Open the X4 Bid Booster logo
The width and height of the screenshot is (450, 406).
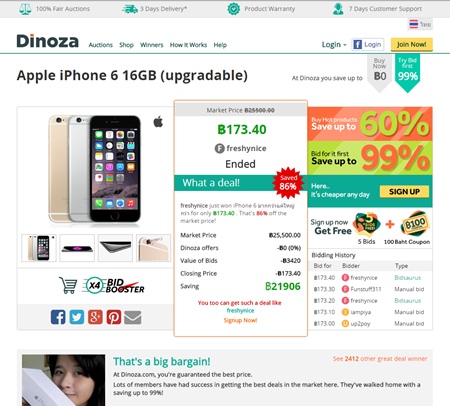click(114, 286)
